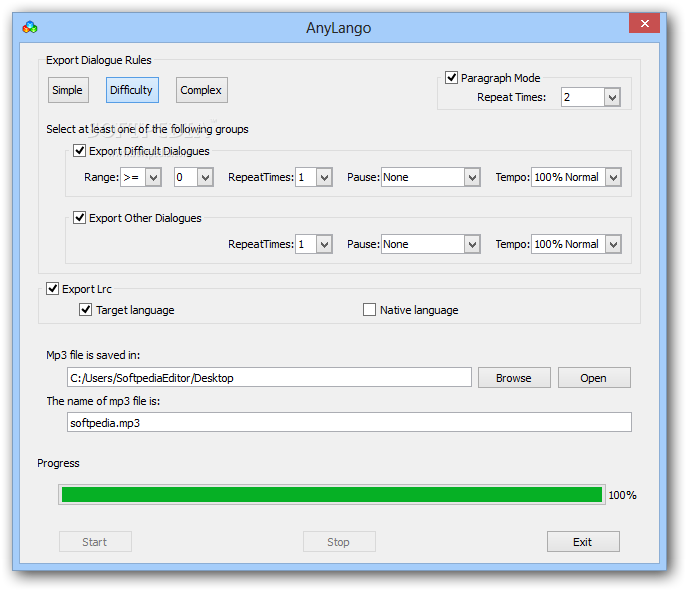The image size is (687, 591).
Task: Click 'Select at least one of the following groups' text
Action: [147, 129]
